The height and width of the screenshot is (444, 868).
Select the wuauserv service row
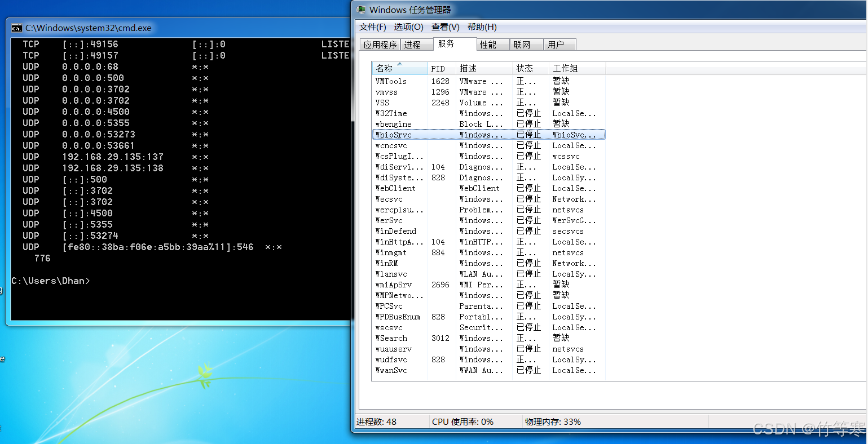coord(394,349)
